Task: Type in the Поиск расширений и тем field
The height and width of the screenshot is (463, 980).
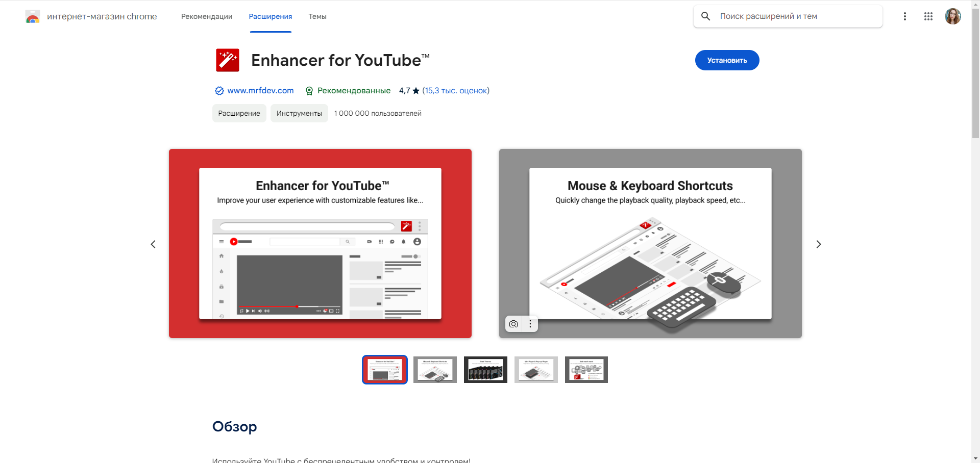Action: (796, 16)
